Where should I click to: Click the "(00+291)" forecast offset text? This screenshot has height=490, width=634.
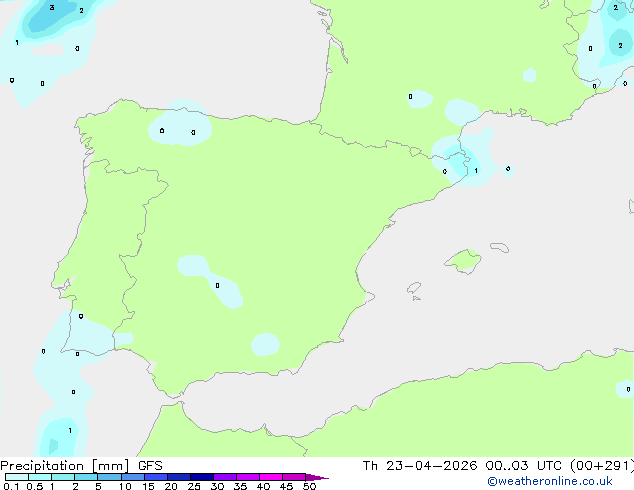pyautogui.click(x=602, y=466)
